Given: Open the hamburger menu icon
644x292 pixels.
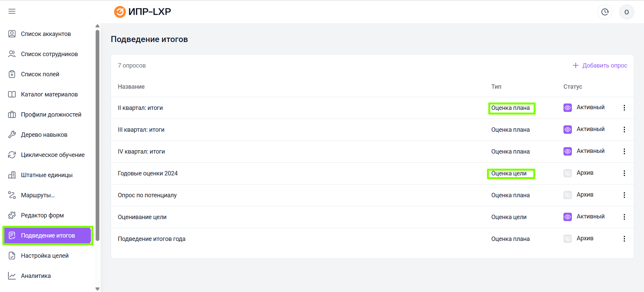Looking at the screenshot, I should [x=12, y=11].
